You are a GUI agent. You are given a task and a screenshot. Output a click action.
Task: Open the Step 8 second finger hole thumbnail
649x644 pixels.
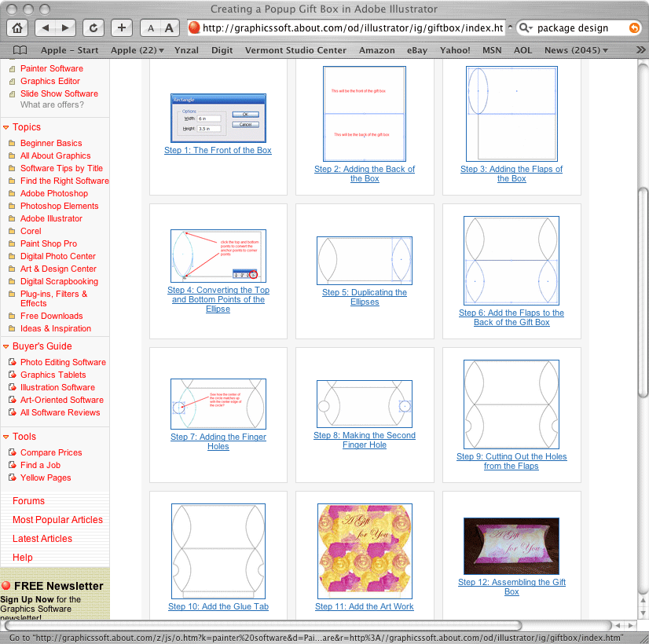(365, 404)
